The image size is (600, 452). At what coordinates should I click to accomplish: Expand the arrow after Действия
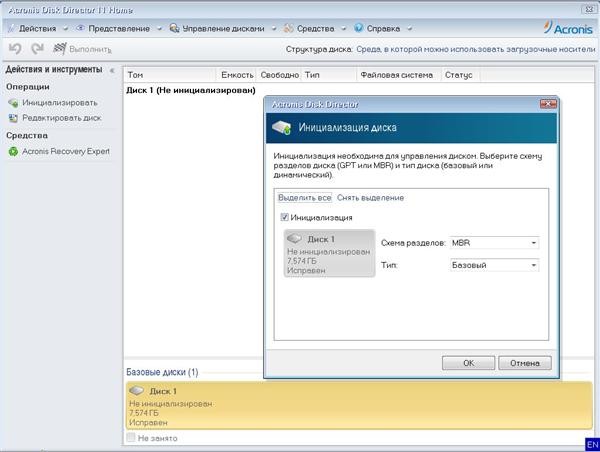tap(65, 29)
